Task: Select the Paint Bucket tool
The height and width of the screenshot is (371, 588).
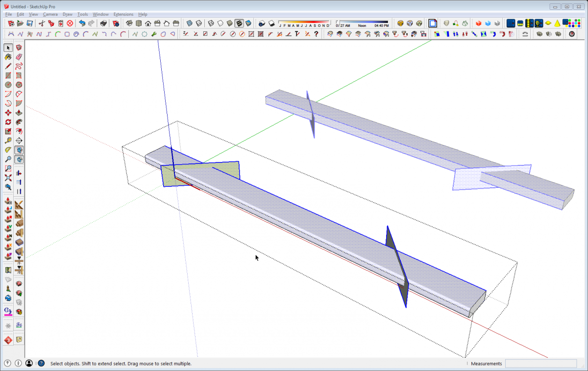Action: coord(7,57)
